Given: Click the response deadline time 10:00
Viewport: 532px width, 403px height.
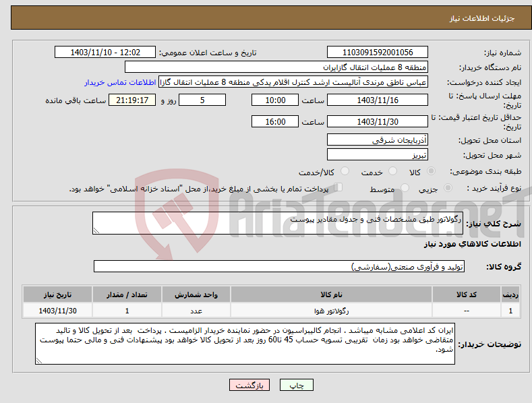Looking at the screenshot, I should 275,100.
